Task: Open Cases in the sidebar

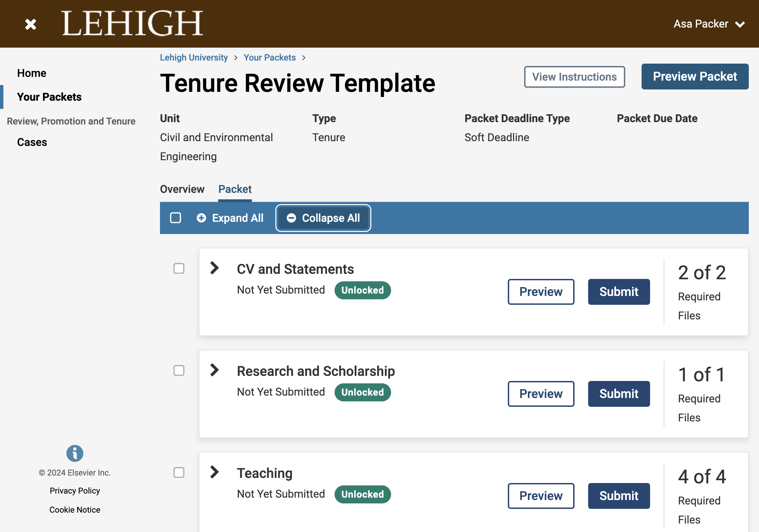Action: 32,142
